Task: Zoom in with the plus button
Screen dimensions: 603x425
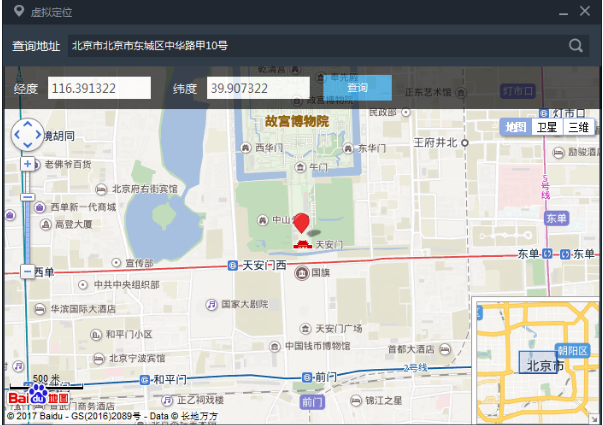Action: (27, 164)
